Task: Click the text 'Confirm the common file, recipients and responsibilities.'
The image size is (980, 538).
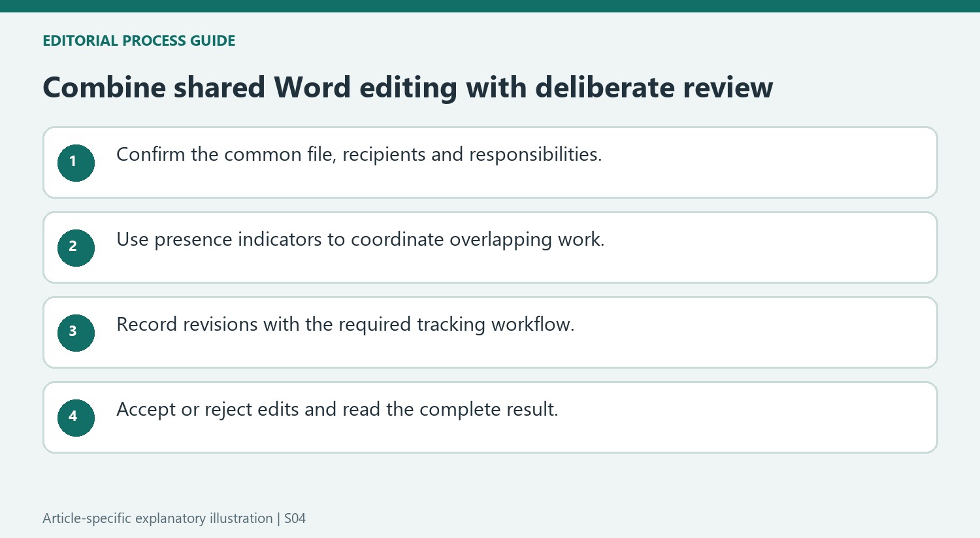Action: [x=359, y=155]
